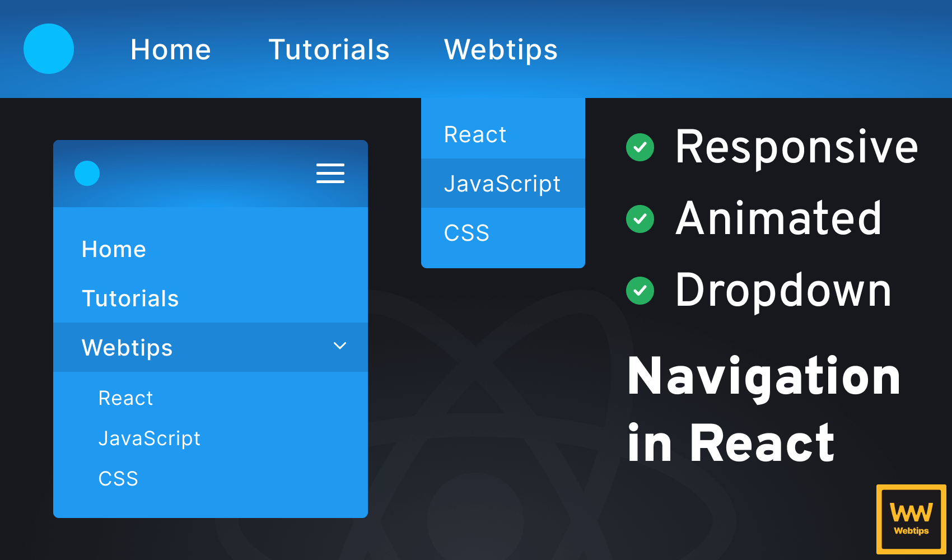This screenshot has width=952, height=560.
Task: Go to Home in the top navigation bar
Action: (171, 49)
